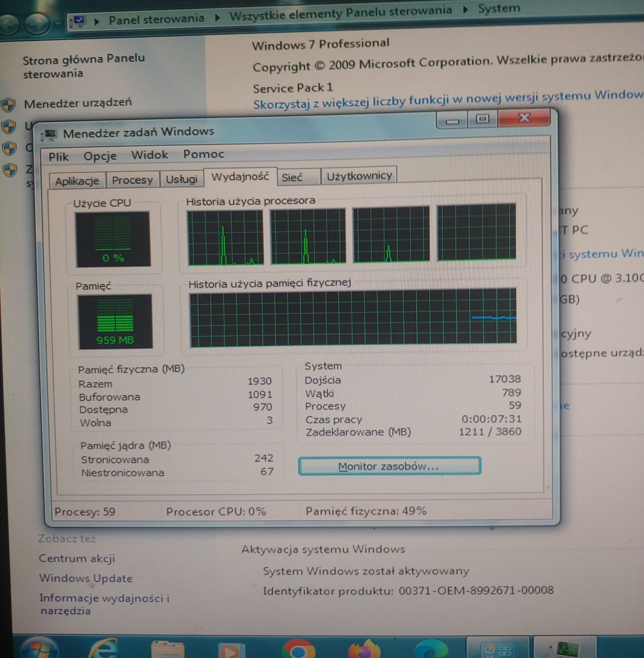The image size is (644, 658).
Task: Click the Explorer Forward navigation button
Action: (38, 24)
